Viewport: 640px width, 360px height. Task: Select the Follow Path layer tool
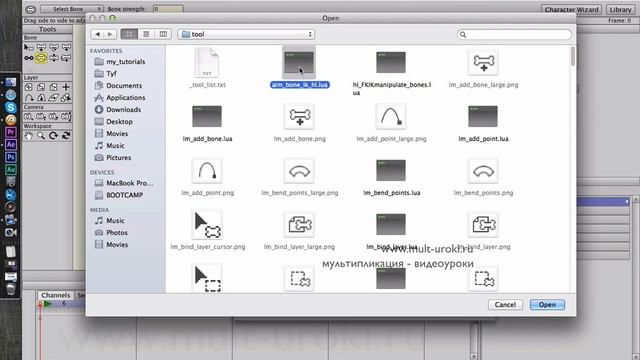click(x=29, y=98)
